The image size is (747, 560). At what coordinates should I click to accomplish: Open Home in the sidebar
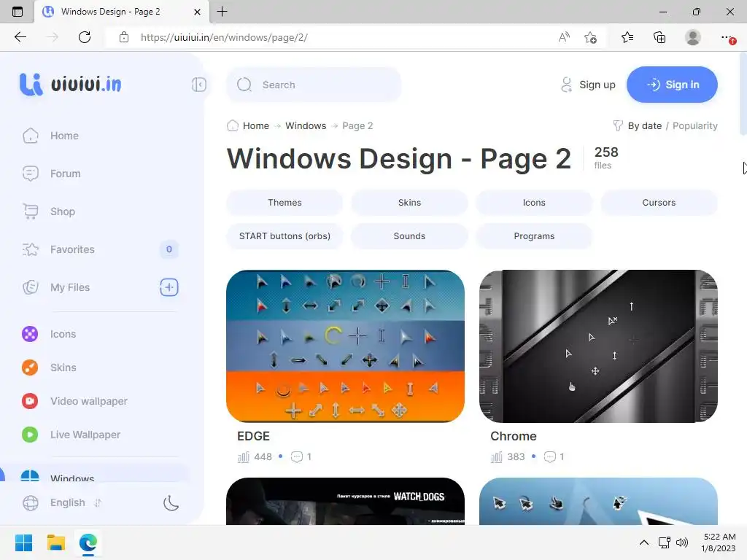(x=64, y=136)
